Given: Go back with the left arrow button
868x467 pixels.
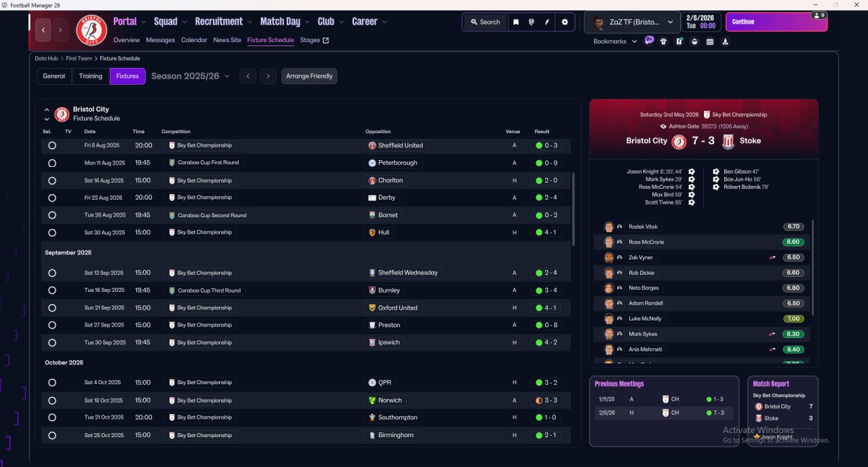Looking at the screenshot, I should (x=43, y=30).
